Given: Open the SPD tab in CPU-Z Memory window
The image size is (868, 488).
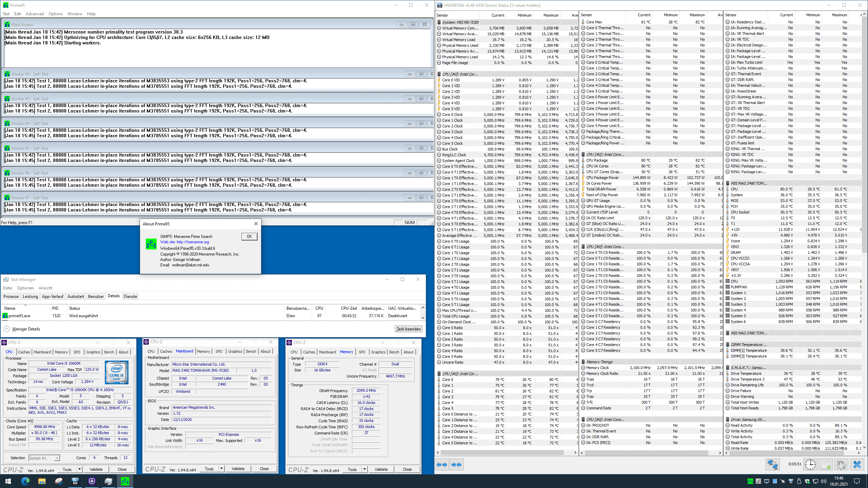Looking at the screenshot, I should coord(362,352).
